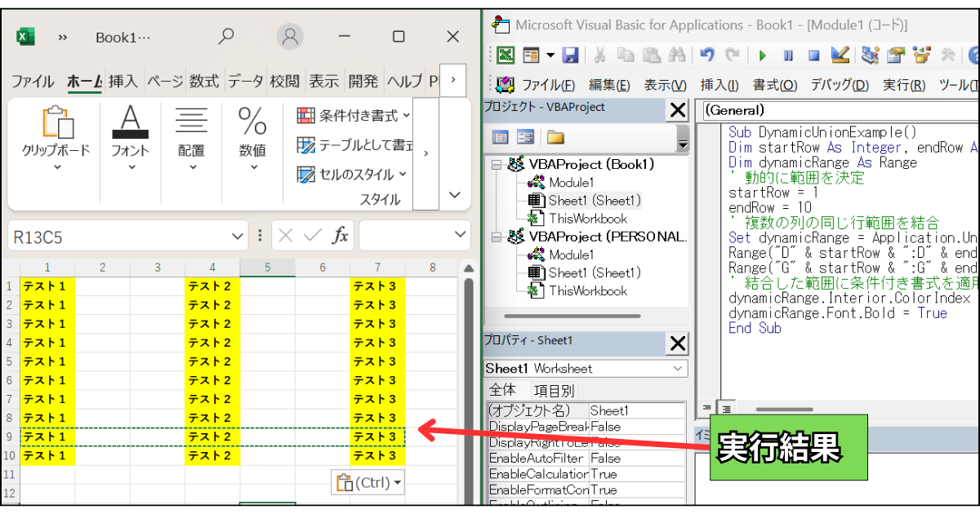Click テーブルとして書式設定 button
This screenshot has height=514, width=980.
click(x=354, y=145)
